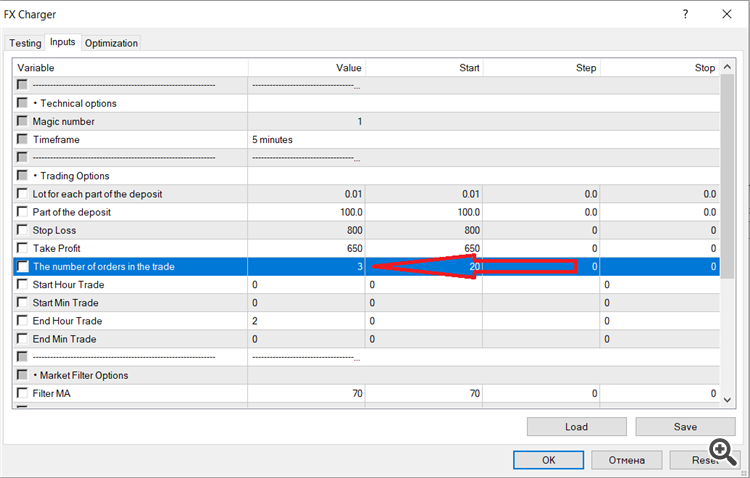The image size is (750, 478).
Task: Click the vertical scrollbar thumb
Action: tap(727, 176)
